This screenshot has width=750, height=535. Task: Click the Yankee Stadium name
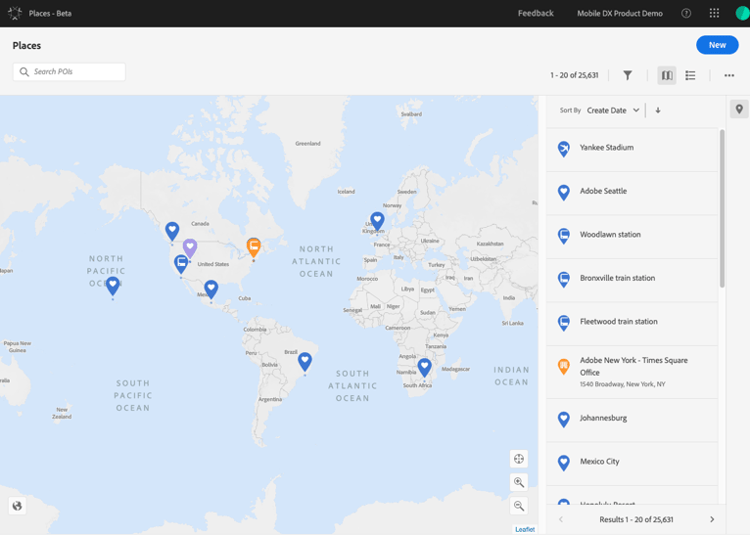click(607, 148)
